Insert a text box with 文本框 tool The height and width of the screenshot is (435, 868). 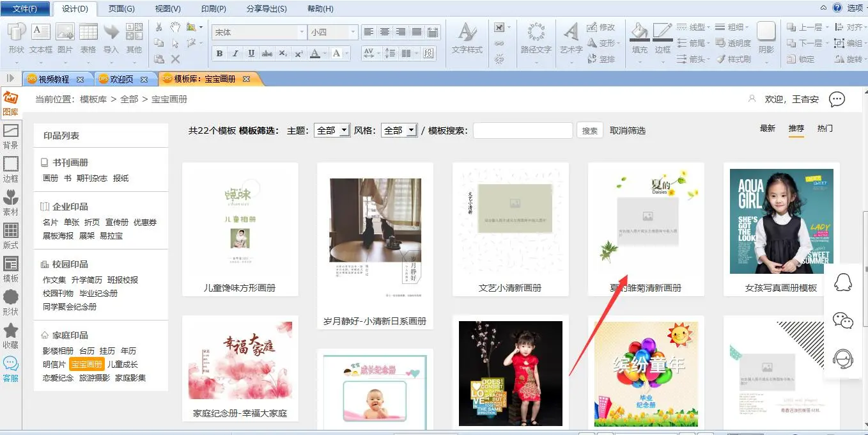41,37
